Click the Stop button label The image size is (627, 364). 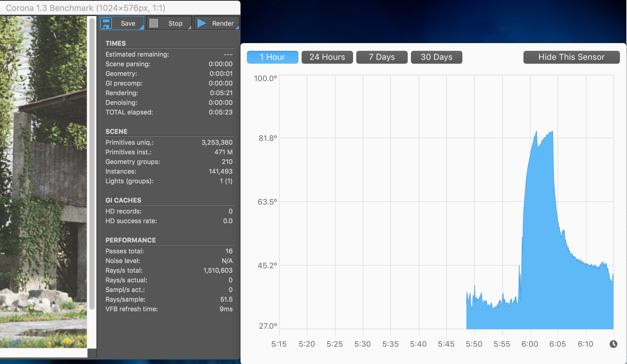pos(175,23)
